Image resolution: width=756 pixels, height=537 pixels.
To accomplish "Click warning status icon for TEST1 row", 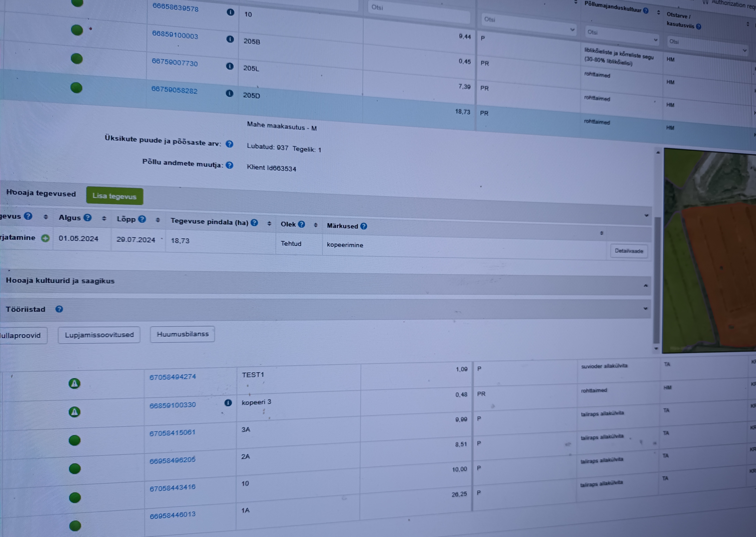I will [74, 384].
